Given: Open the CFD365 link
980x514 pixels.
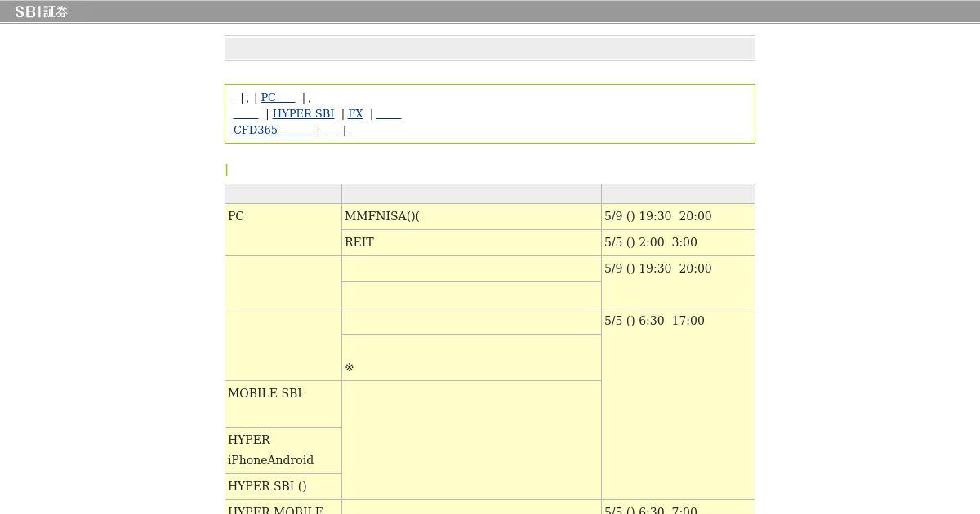Looking at the screenshot, I should click(271, 130).
